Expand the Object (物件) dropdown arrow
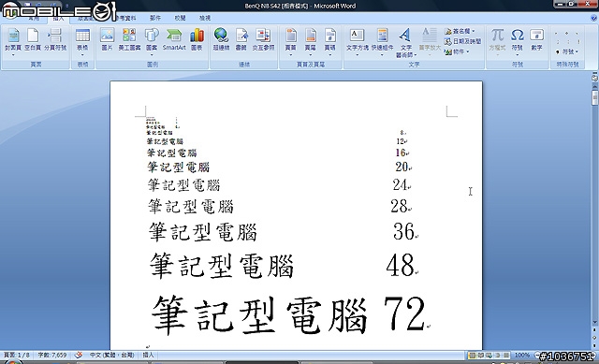599x364 pixels. coord(468,51)
